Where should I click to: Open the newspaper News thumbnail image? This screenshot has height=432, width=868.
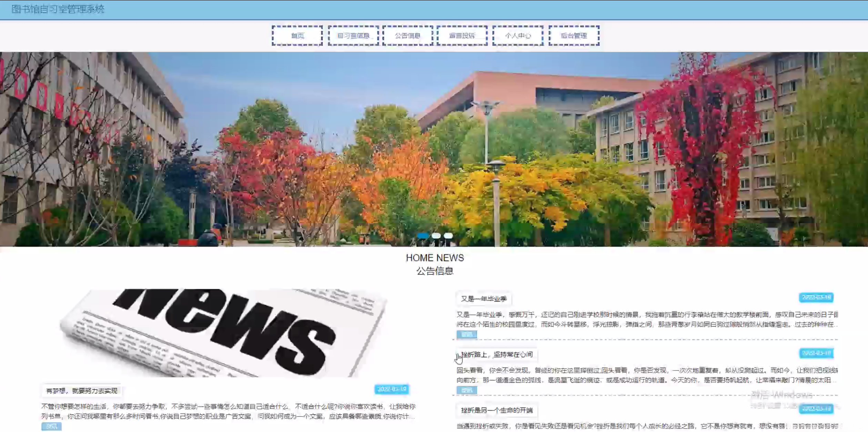coord(224,332)
